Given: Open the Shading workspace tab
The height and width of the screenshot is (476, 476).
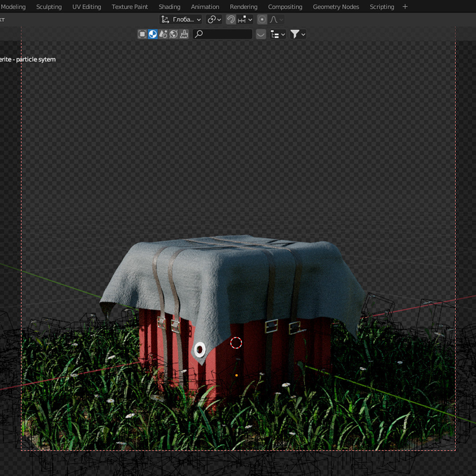Looking at the screenshot, I should [169, 7].
